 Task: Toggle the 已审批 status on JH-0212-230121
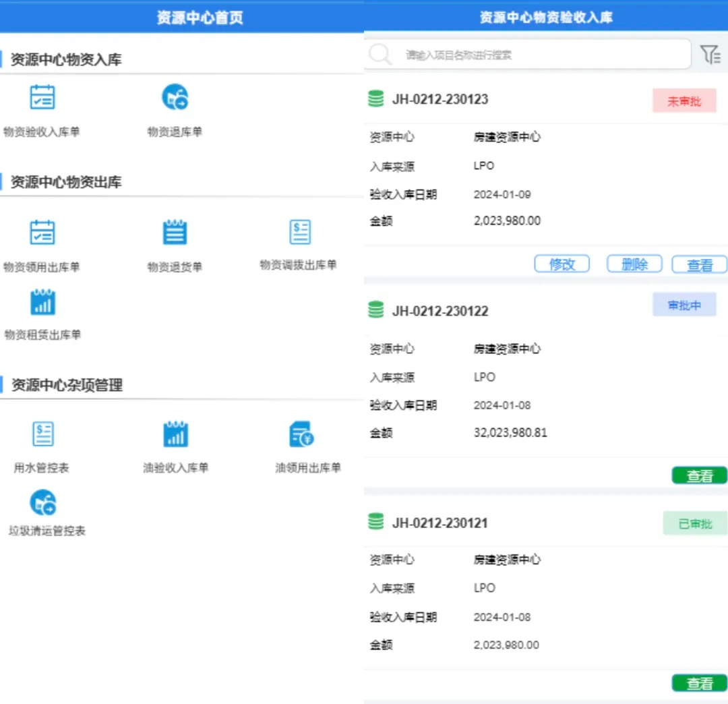click(695, 523)
